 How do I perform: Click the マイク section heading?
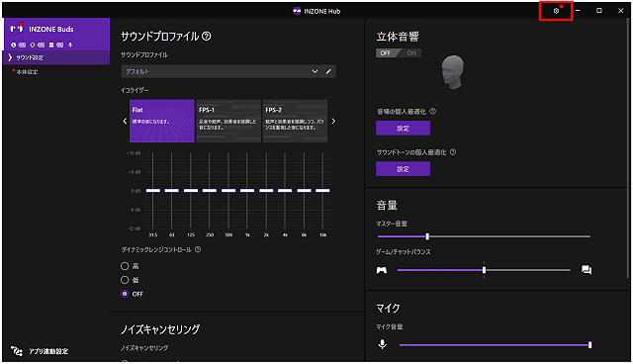click(x=388, y=309)
